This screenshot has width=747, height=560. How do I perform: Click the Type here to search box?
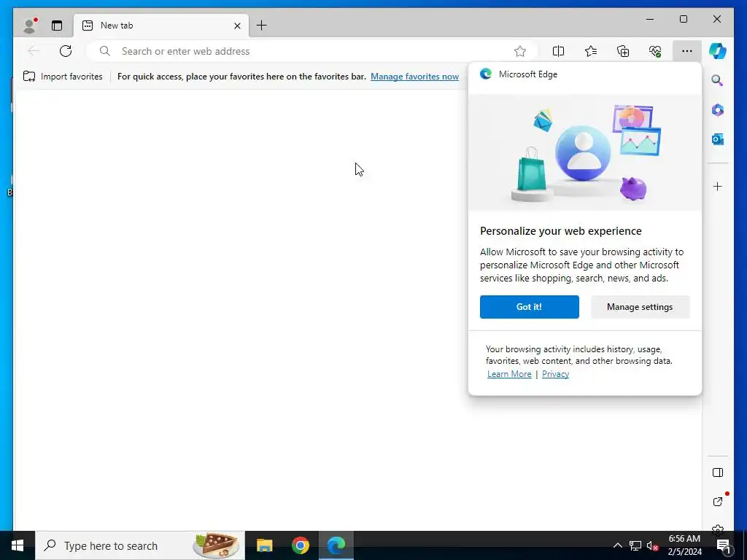pos(140,545)
